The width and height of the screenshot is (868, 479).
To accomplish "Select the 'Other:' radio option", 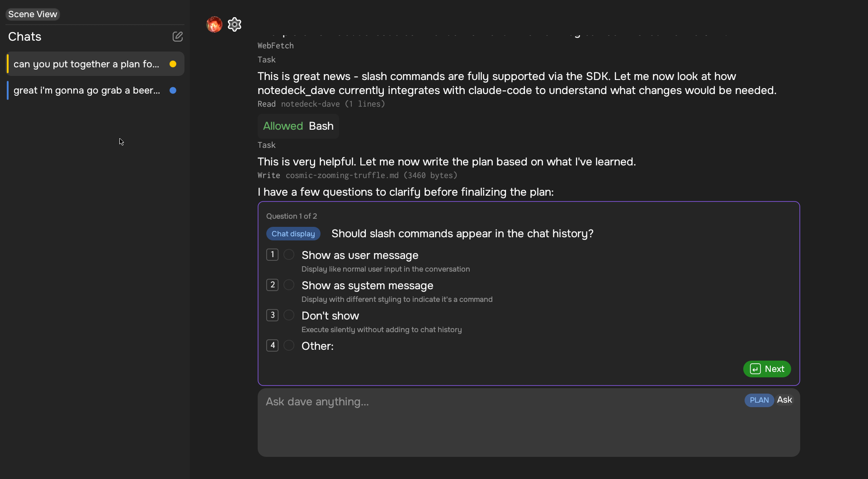I will click(289, 346).
